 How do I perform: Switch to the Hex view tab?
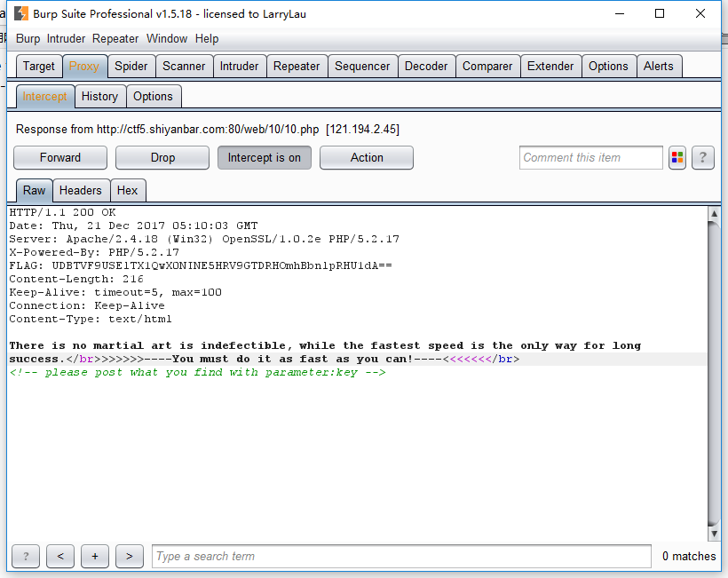click(x=127, y=190)
